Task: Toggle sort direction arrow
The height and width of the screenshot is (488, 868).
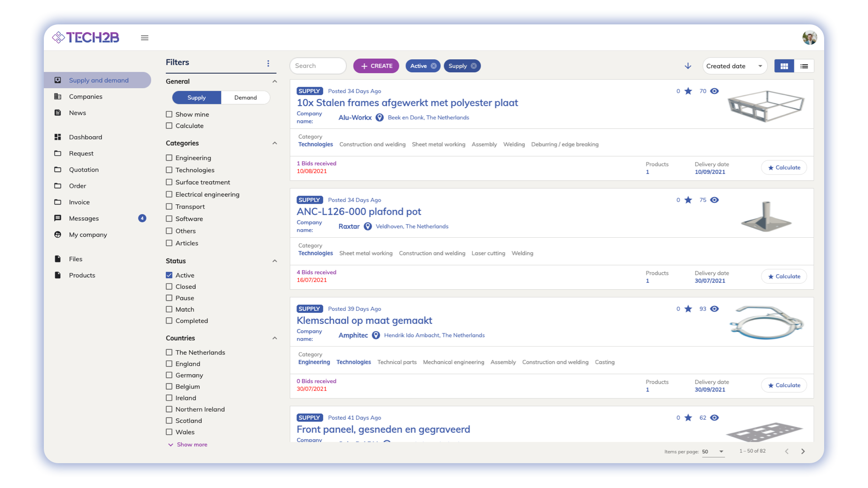Action: tap(688, 66)
